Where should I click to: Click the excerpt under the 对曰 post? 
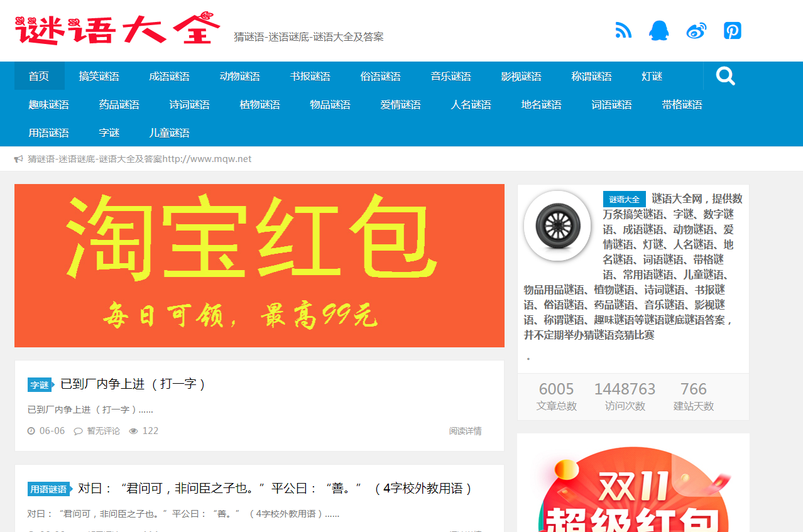(183, 514)
